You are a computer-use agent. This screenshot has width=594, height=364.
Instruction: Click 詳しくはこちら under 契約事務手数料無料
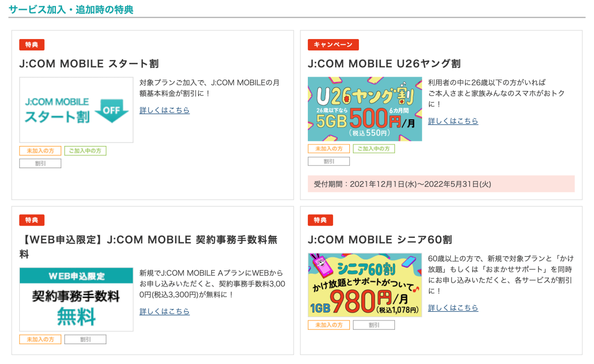click(x=164, y=312)
